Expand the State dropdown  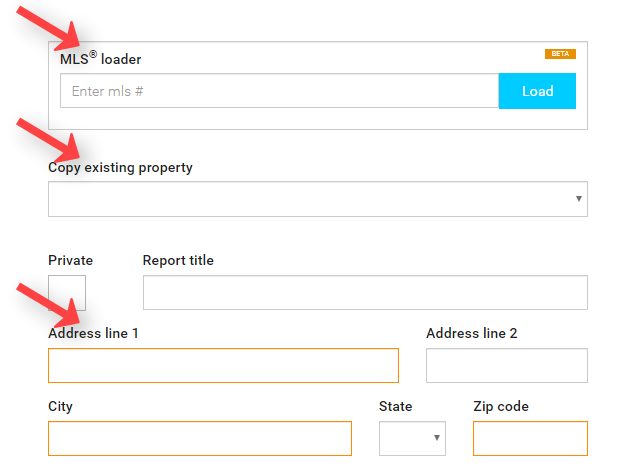412,438
